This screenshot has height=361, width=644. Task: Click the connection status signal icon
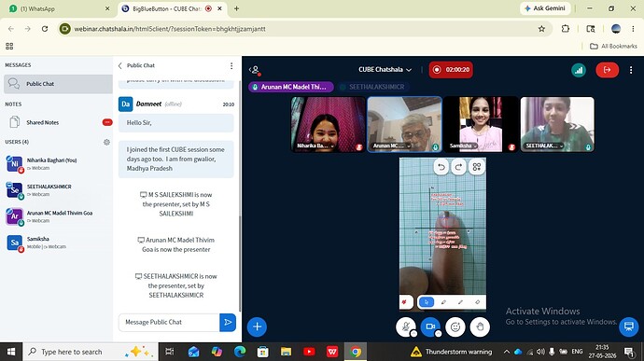(x=579, y=70)
